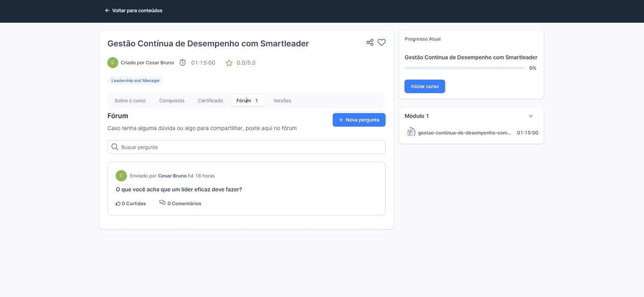Click the clock duration icon
This screenshot has width=644, height=297.
183,62
